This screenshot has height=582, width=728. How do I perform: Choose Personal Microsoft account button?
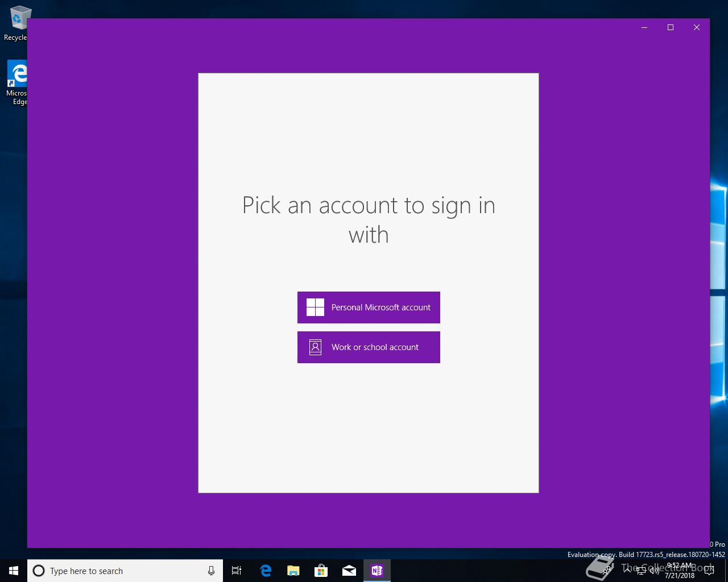point(369,307)
